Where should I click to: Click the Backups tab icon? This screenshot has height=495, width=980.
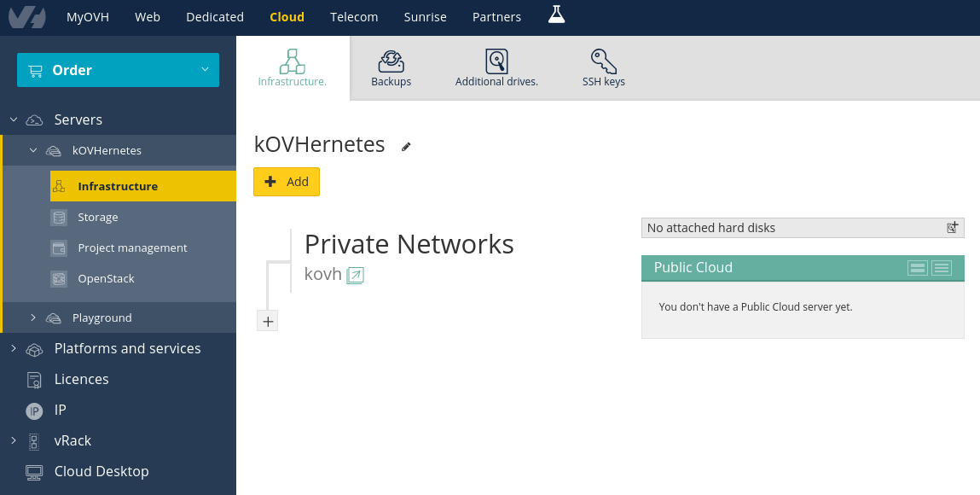point(391,61)
